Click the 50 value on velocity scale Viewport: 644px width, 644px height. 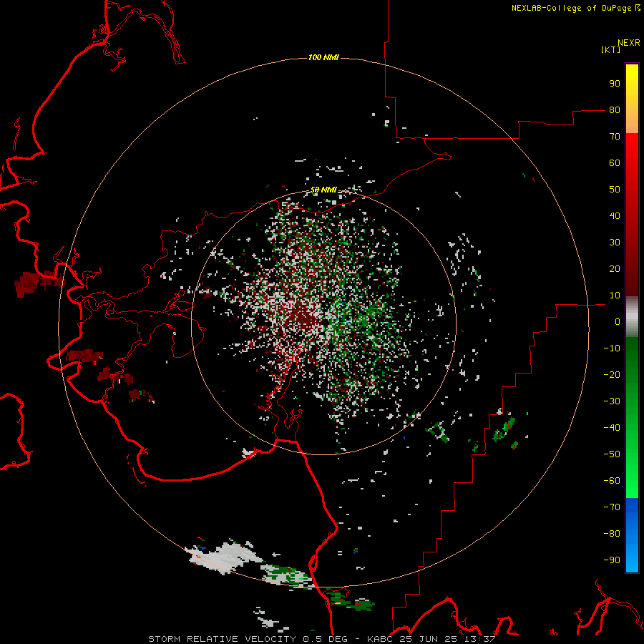[x=615, y=190]
